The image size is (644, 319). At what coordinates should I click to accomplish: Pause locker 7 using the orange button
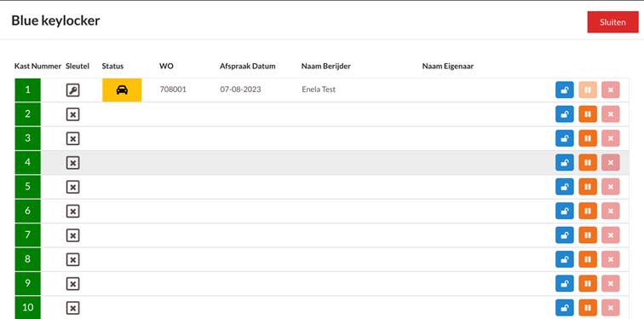tap(588, 235)
